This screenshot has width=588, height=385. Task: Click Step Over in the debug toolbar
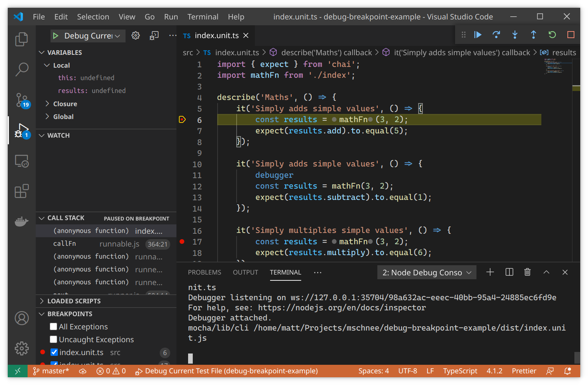click(x=496, y=35)
